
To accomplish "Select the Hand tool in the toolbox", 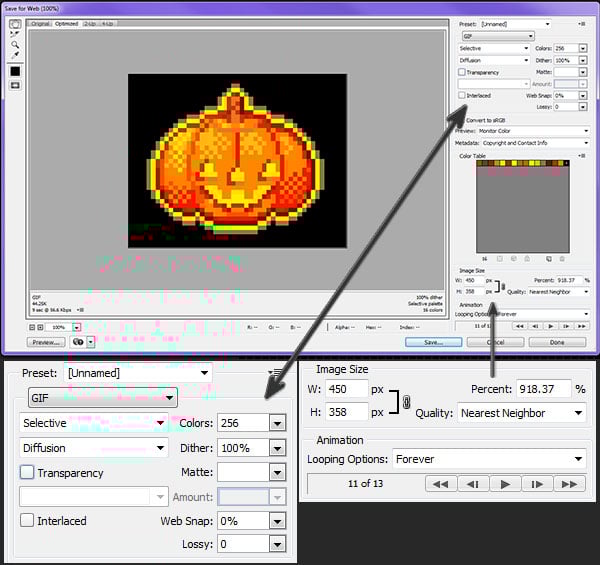I will [x=15, y=24].
